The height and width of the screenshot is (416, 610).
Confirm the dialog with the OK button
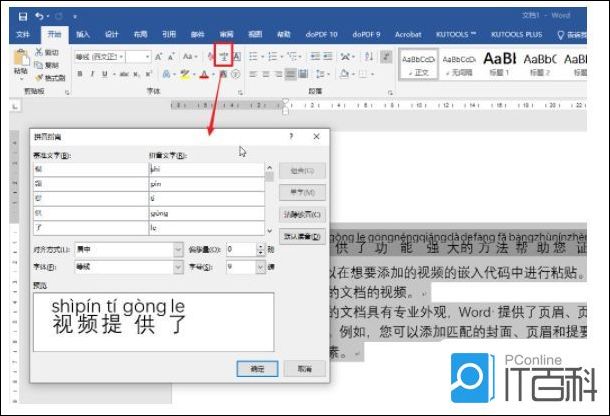tap(257, 369)
